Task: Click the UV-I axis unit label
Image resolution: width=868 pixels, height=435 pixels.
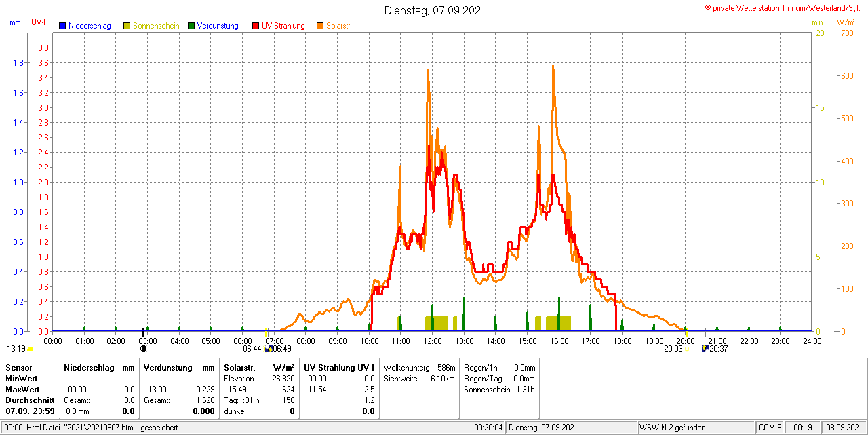Action: coord(38,22)
